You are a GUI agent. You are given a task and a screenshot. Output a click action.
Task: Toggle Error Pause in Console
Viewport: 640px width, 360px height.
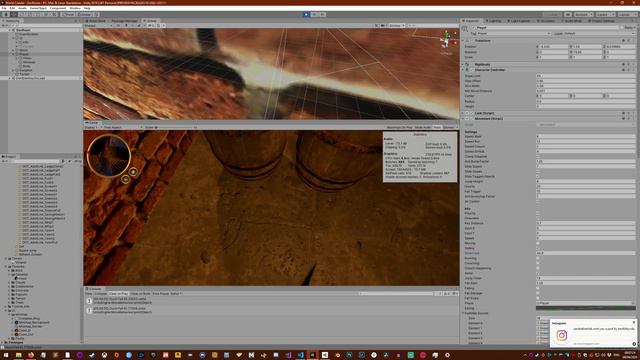[160, 293]
